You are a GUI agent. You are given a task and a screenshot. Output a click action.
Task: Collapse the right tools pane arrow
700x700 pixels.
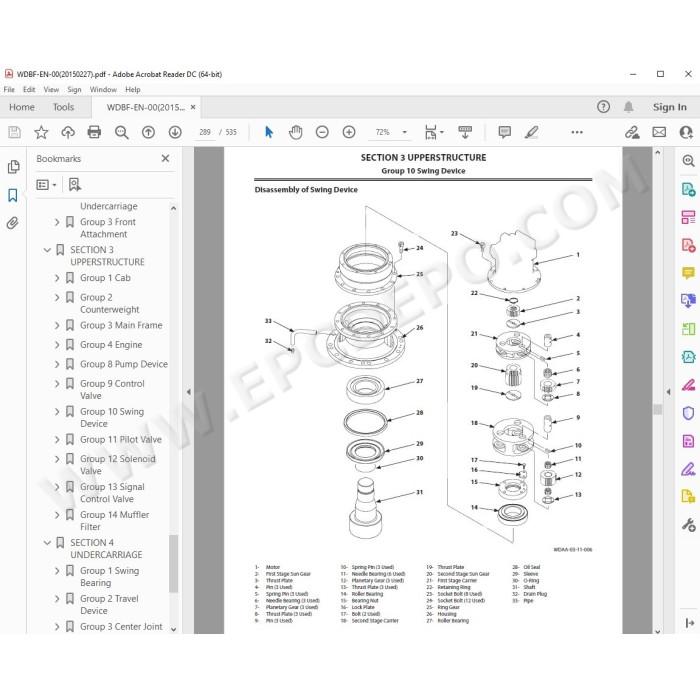(668, 392)
